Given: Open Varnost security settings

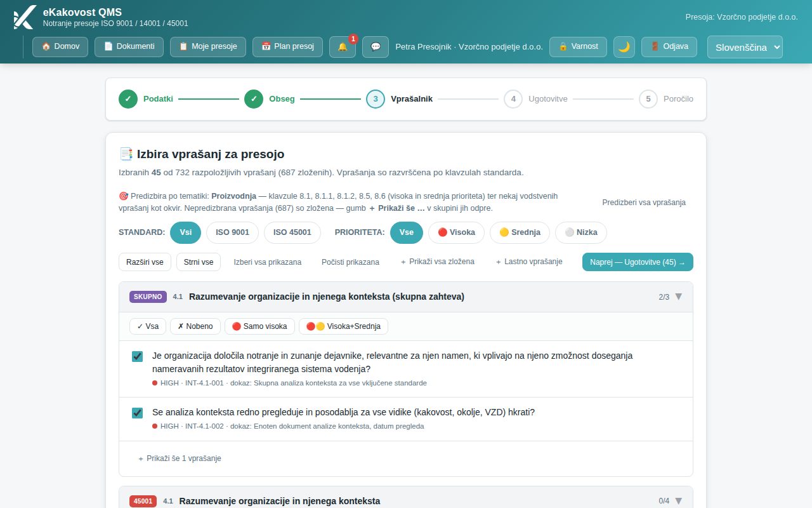Looking at the screenshot, I should 578,47.
